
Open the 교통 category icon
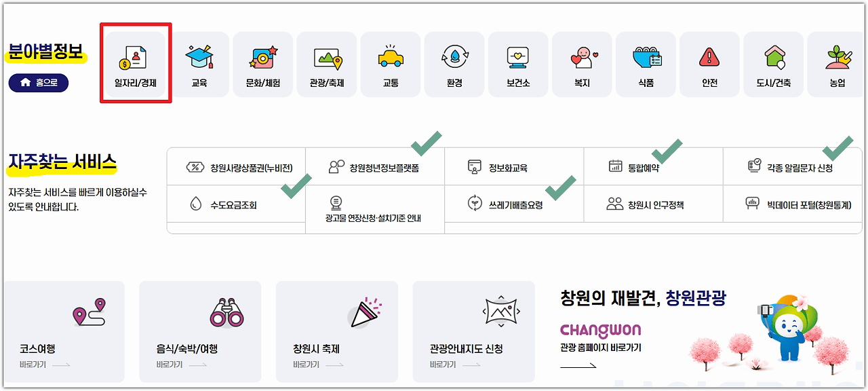[390, 64]
